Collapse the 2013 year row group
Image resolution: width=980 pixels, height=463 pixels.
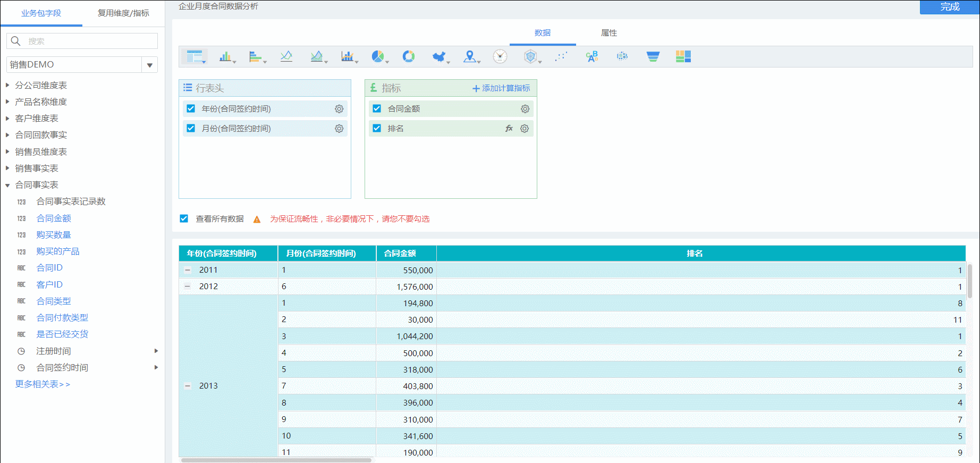[x=188, y=386]
